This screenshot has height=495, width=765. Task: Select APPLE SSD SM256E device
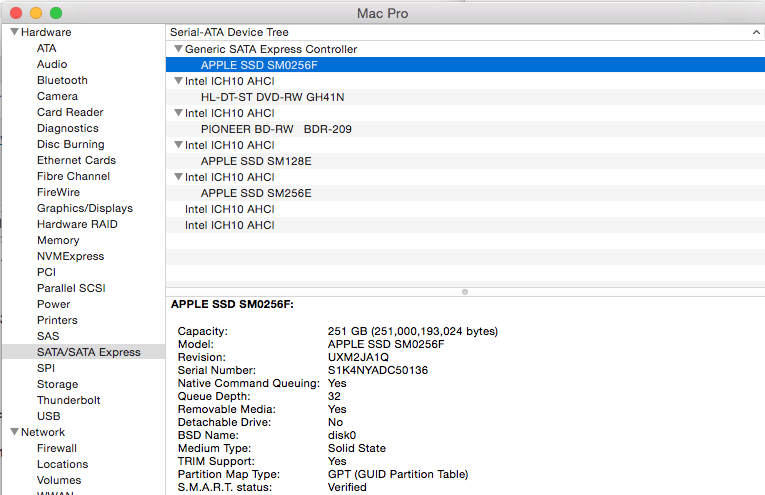point(465,193)
